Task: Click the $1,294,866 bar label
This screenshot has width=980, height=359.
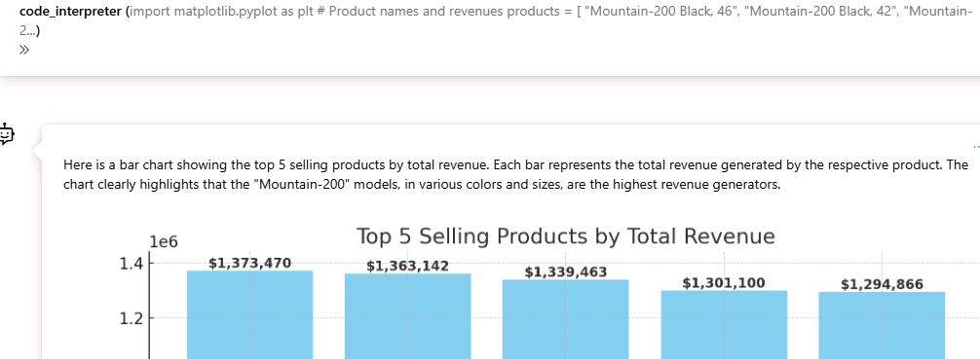Action: (x=882, y=285)
